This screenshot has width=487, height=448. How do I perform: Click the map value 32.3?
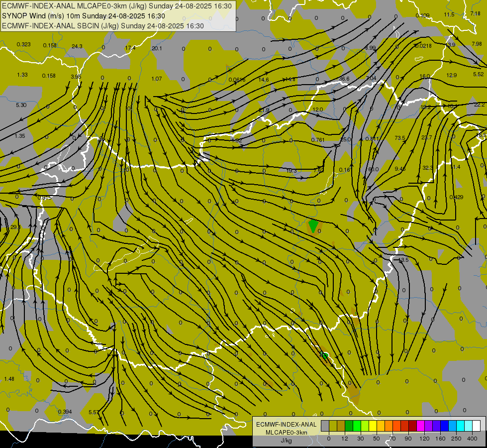(427, 168)
